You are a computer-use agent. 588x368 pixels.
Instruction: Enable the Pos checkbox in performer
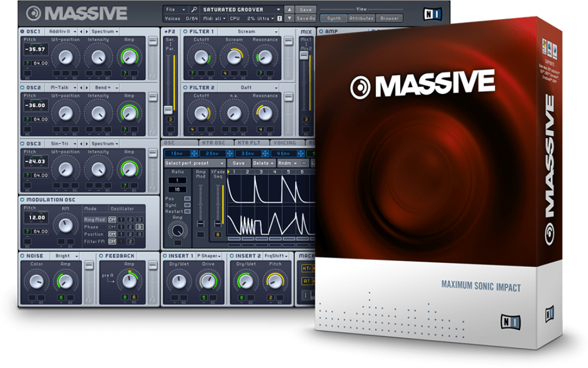(187, 198)
